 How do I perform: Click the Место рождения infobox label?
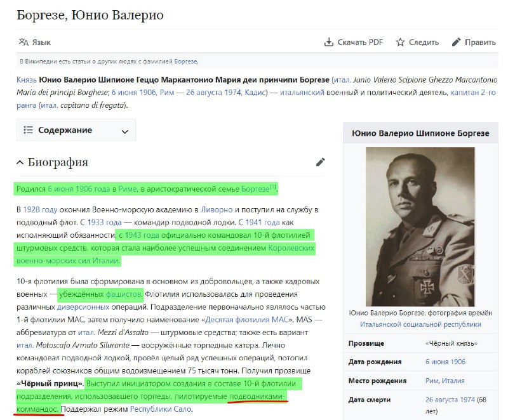377,381
